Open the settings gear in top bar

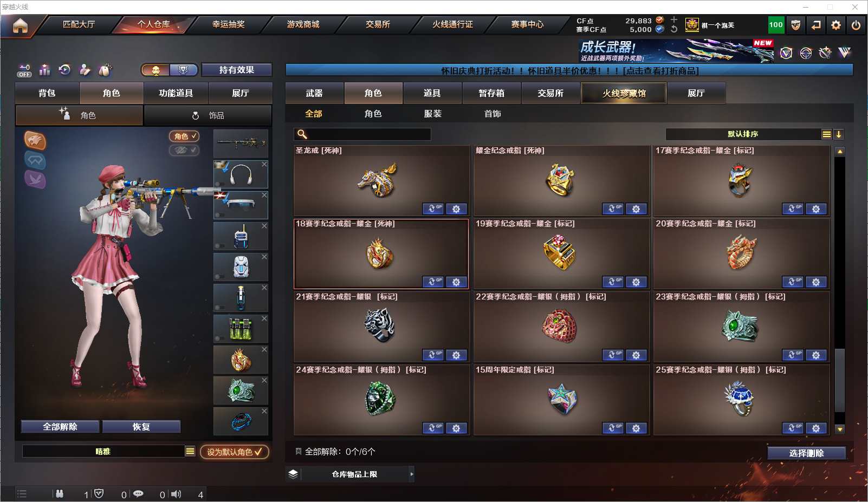(836, 25)
